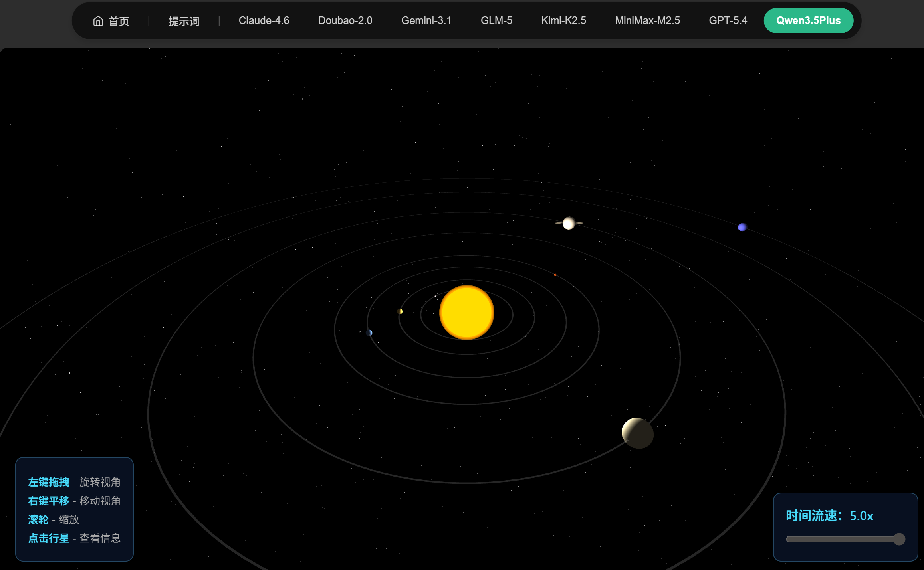
Task: Click the blue Earth planet
Action: (369, 332)
